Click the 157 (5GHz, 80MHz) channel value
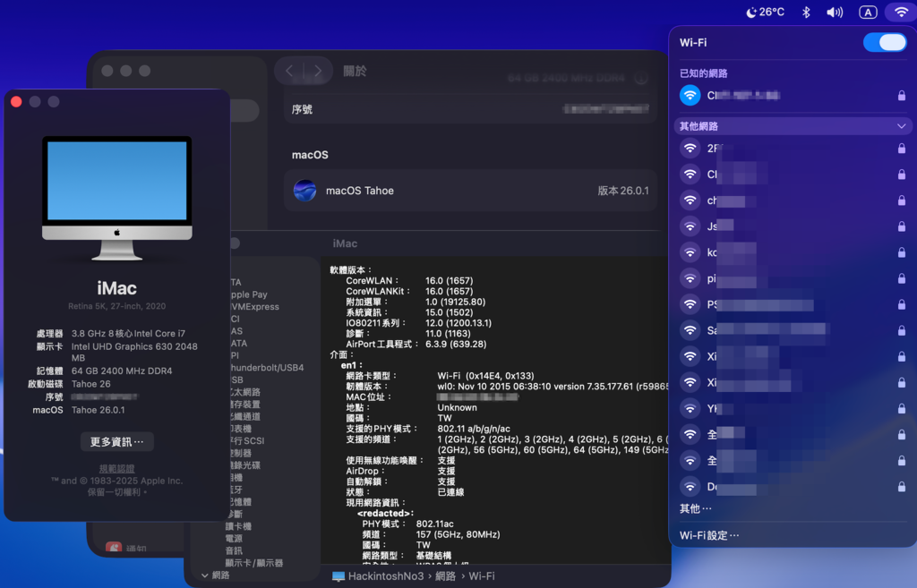Screen dimensions: 917x588 458,534
